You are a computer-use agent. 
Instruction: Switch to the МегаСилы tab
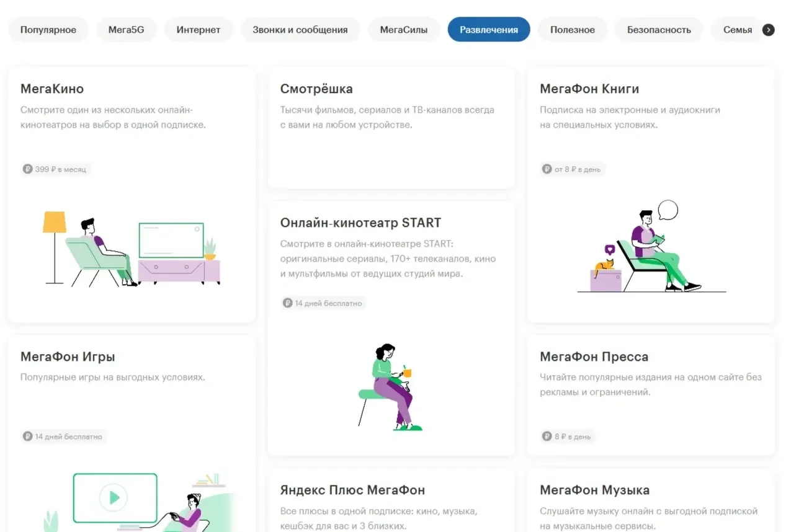pyautogui.click(x=404, y=30)
